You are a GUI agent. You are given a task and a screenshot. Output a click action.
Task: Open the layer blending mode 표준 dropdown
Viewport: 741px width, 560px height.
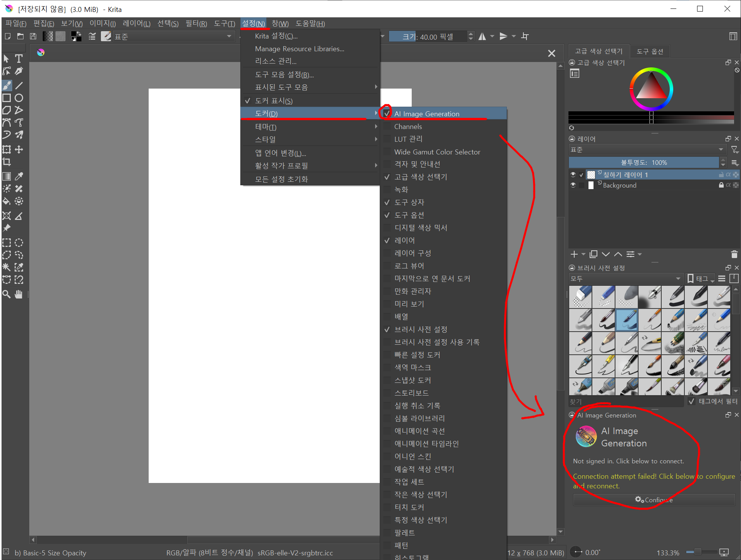pos(647,150)
